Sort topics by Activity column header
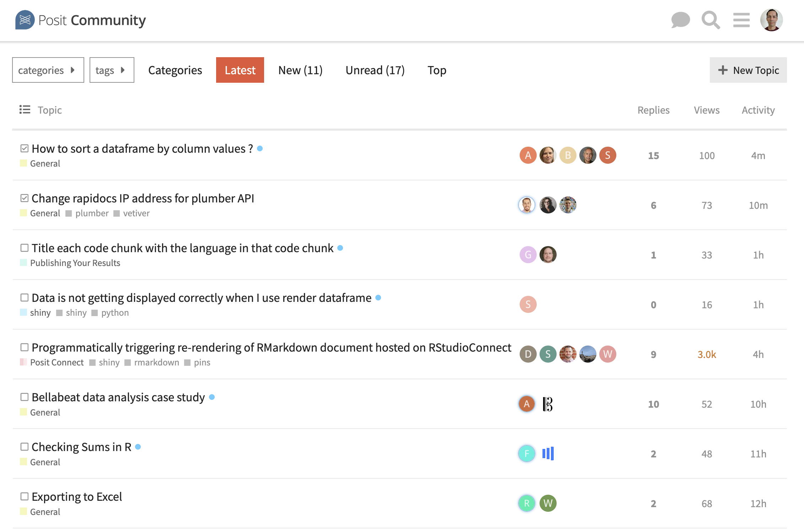Viewport: 804px width, 532px height. [758, 110]
